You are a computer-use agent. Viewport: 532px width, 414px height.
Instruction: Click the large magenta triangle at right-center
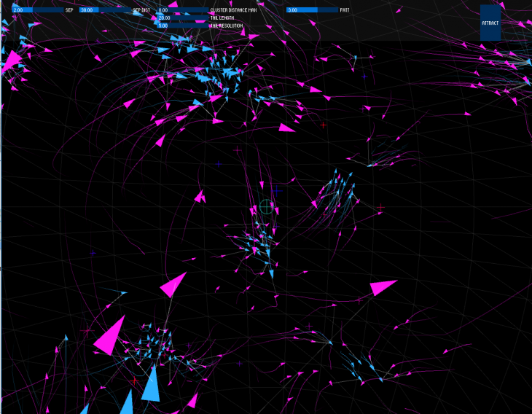[382, 286]
